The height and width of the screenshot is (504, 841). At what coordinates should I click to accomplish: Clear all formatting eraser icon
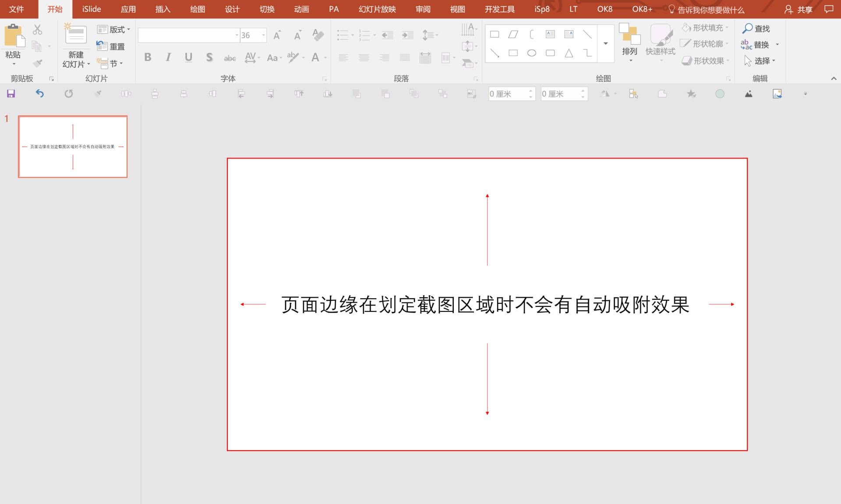(318, 35)
